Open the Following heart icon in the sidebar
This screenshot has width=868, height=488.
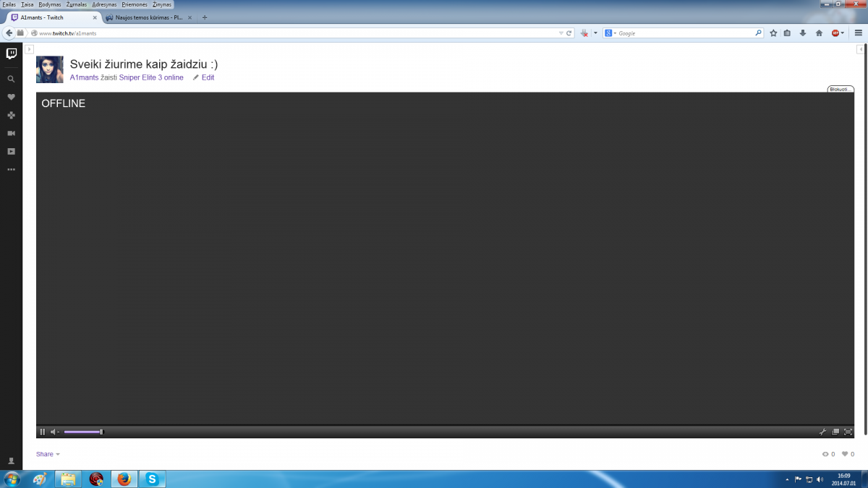[x=11, y=97]
